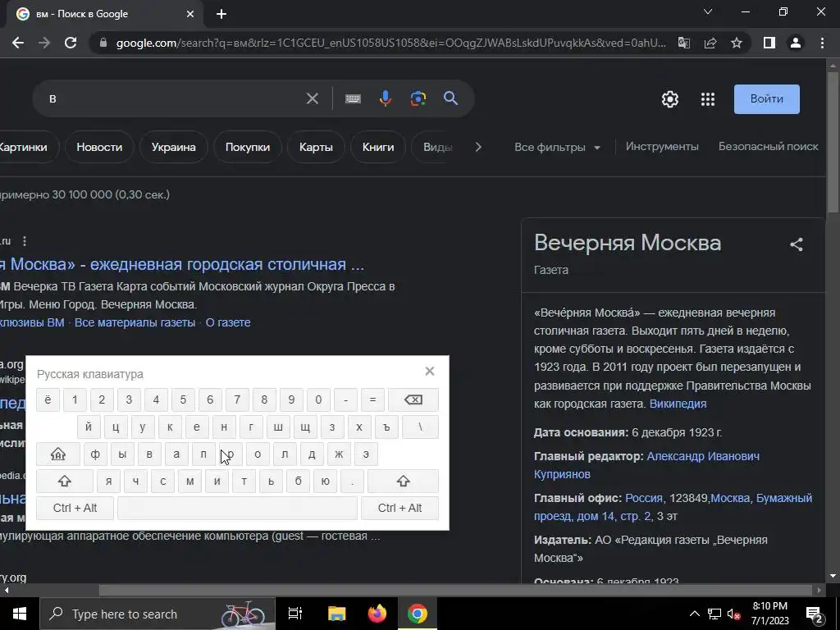The height and width of the screenshot is (630, 840).
Task: Open the tab search dropdown
Action: click(708, 11)
